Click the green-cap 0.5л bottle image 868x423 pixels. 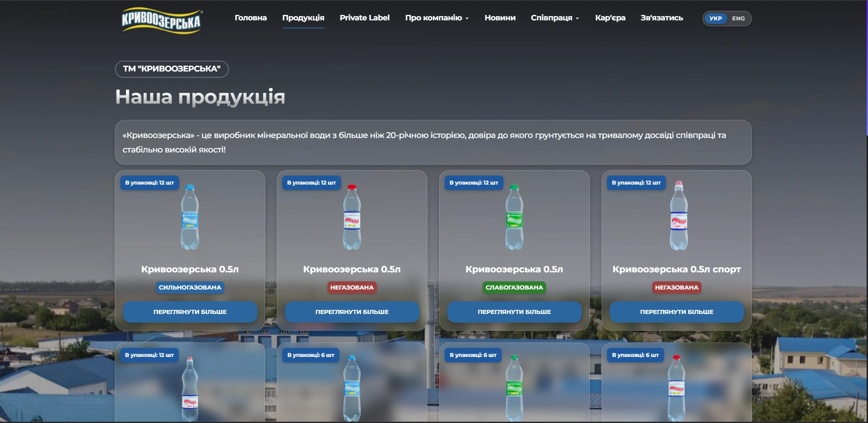point(514,217)
